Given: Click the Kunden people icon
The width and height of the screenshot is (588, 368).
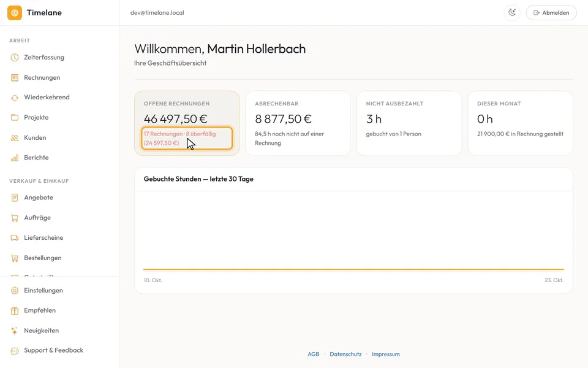Looking at the screenshot, I should click(x=15, y=138).
